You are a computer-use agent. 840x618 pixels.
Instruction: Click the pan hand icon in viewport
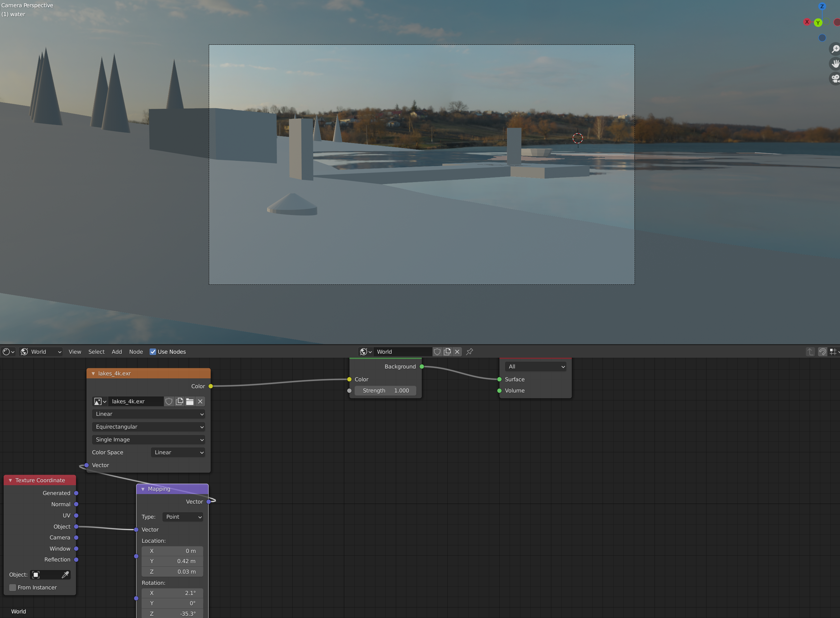tap(835, 64)
